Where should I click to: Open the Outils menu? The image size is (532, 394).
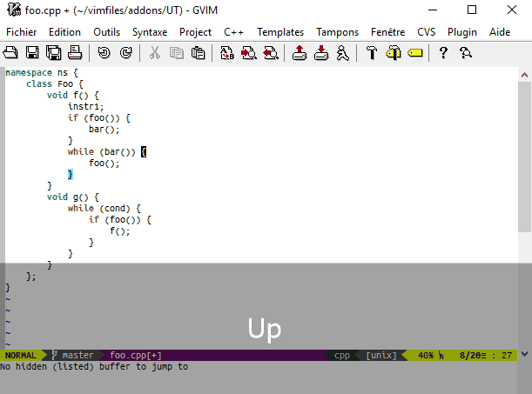(x=107, y=32)
